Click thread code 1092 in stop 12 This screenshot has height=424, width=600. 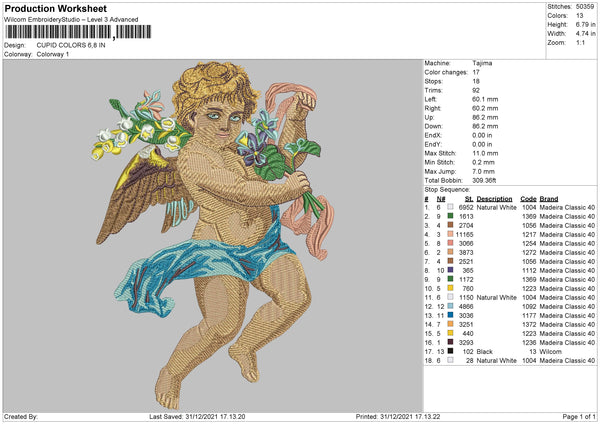529,307
